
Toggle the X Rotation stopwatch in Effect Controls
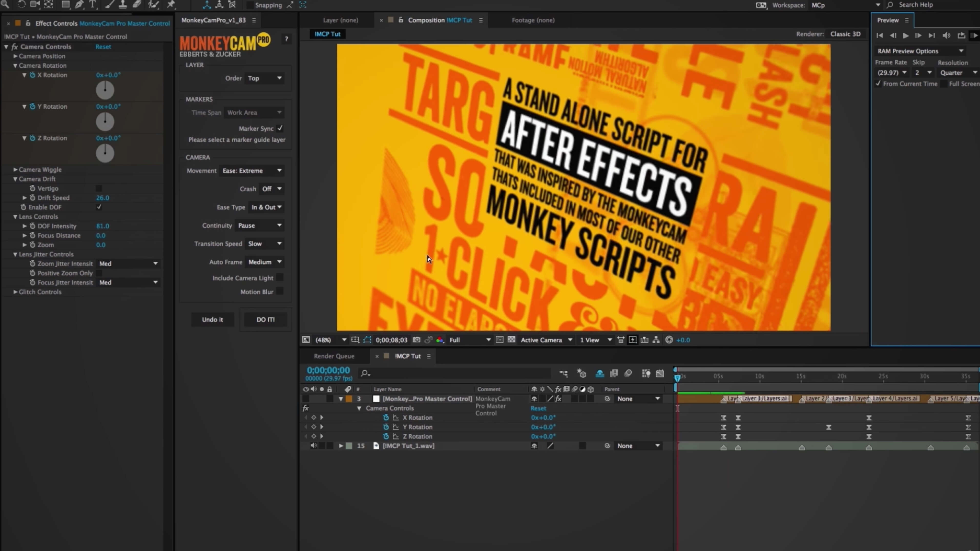pos(33,75)
